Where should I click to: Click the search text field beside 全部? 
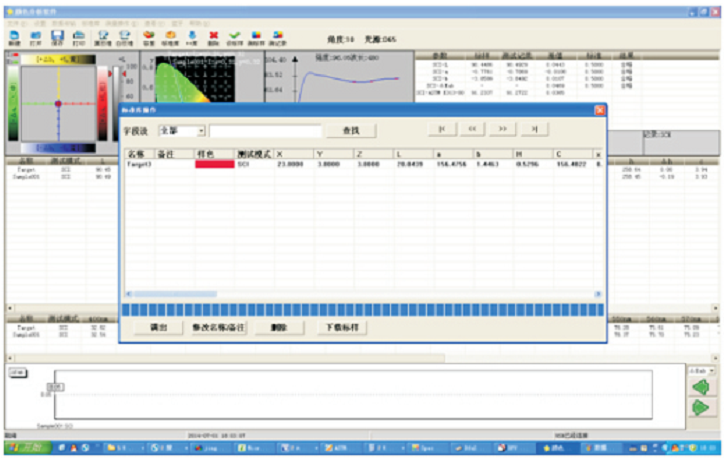click(265, 131)
